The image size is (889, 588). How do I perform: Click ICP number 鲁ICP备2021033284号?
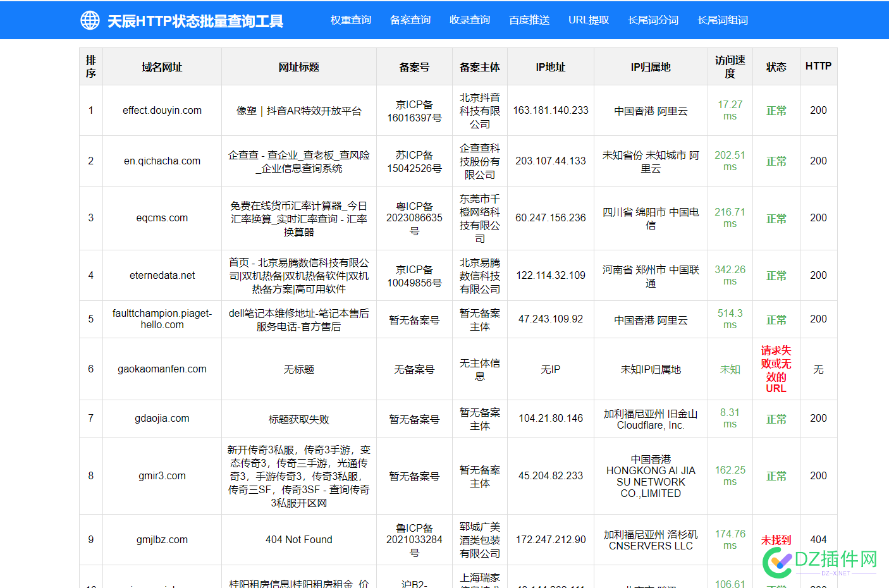[x=414, y=540]
